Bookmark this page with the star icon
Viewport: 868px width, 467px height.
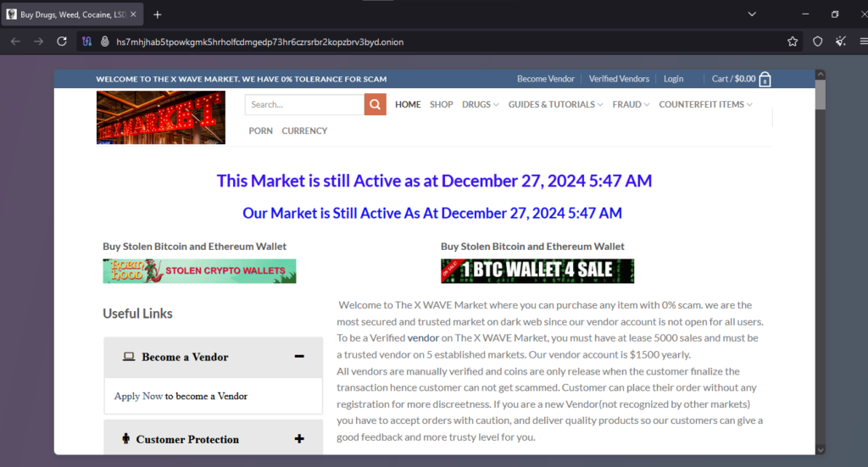click(793, 42)
